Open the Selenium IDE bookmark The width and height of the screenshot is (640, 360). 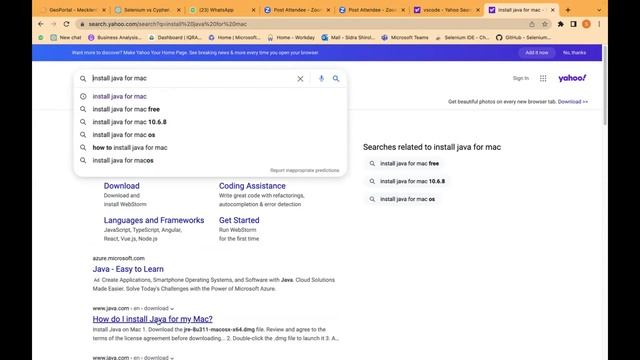tap(462, 37)
